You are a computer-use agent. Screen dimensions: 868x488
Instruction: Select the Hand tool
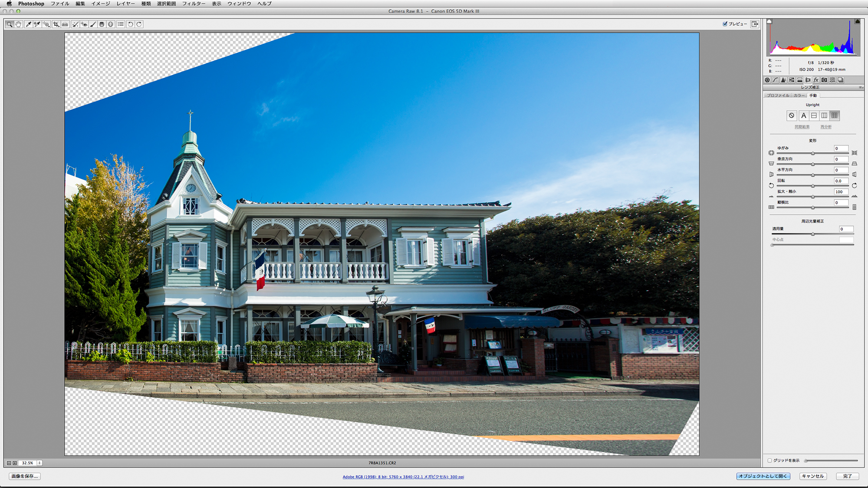pyautogui.click(x=18, y=24)
